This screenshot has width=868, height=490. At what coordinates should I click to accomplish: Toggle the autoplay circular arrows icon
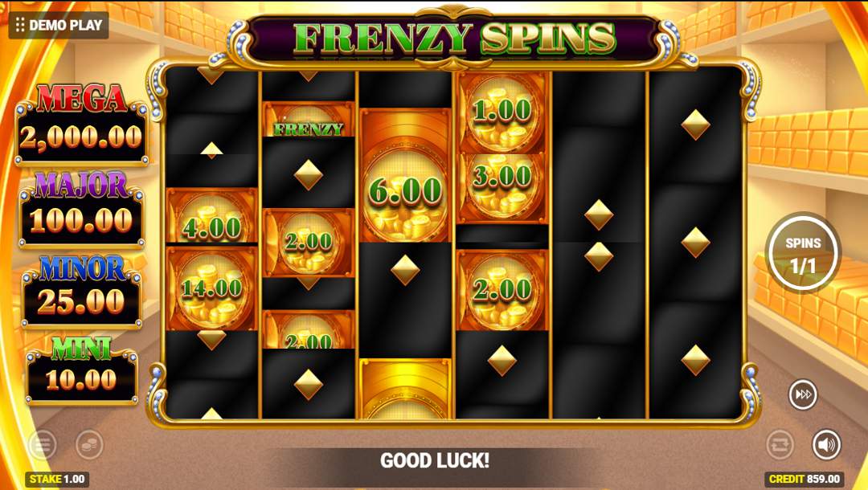[780, 444]
